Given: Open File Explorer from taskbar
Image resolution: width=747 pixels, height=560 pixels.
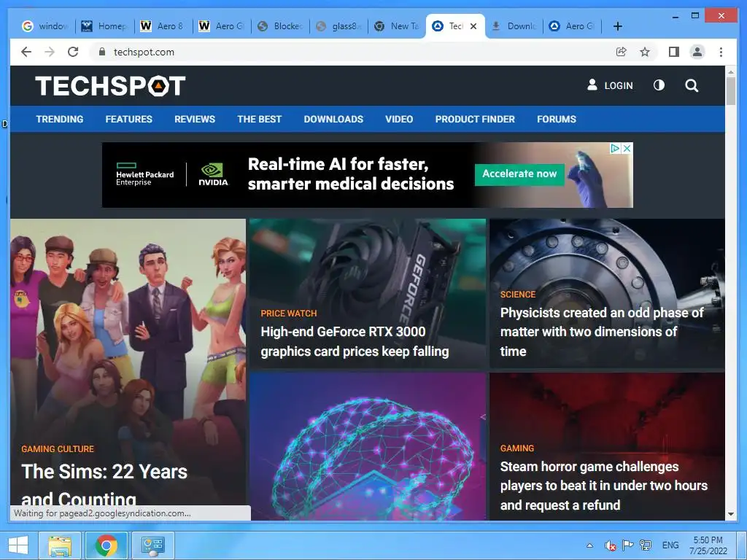Looking at the screenshot, I should pyautogui.click(x=60, y=545).
